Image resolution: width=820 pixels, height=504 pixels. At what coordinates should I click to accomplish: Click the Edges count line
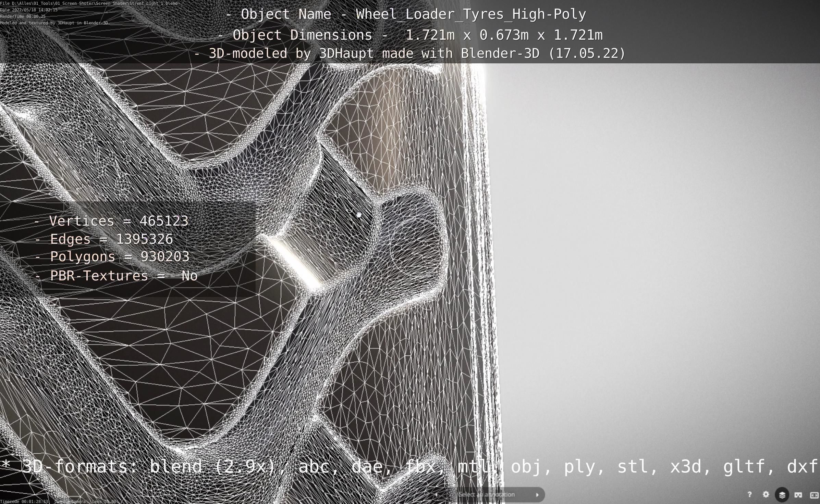click(x=104, y=239)
